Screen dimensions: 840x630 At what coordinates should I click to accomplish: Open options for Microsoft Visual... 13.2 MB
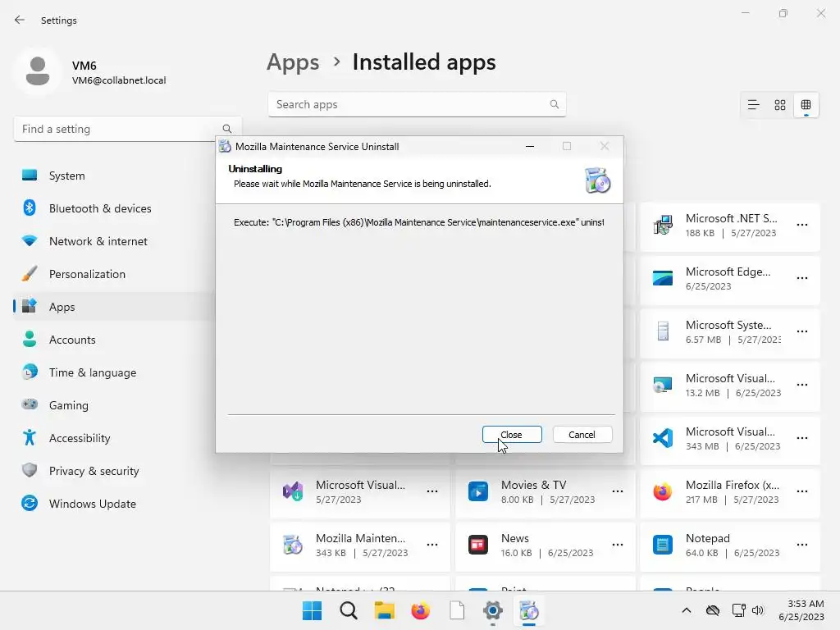[802, 385]
